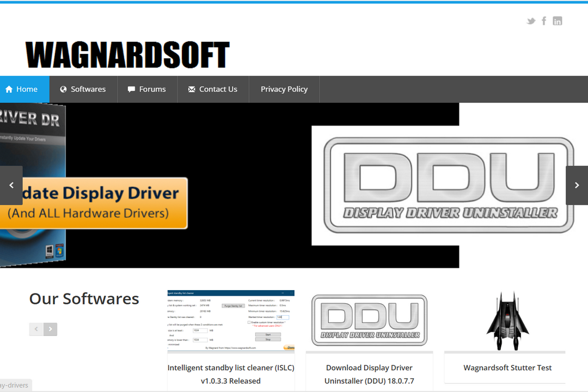
Task: Open the LinkedIn social icon
Action: pos(558,21)
